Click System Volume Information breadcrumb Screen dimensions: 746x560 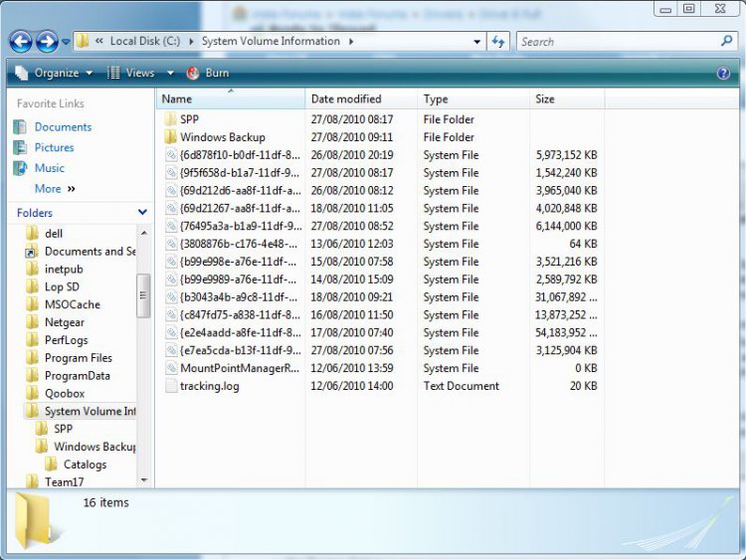coord(271,41)
